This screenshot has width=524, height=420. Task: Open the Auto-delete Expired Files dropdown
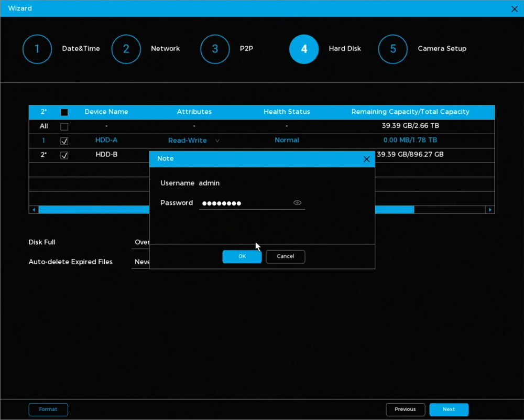pyautogui.click(x=140, y=262)
